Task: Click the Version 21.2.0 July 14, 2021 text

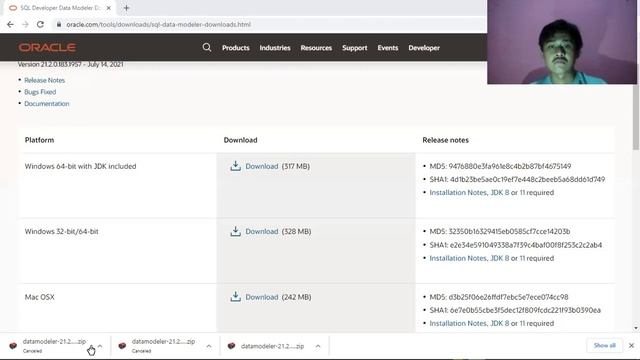Action: click(x=70, y=64)
